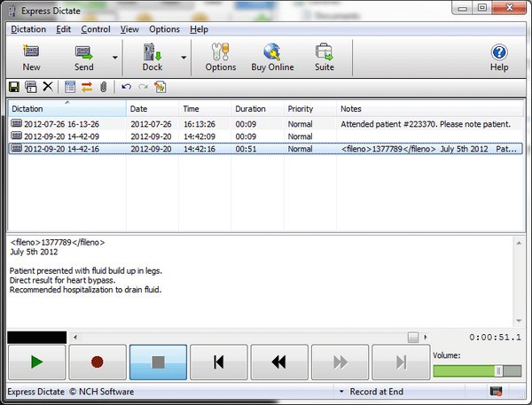This screenshot has height=405, width=532.
Task: Click the rewind double-arrow button
Action: pos(279,362)
